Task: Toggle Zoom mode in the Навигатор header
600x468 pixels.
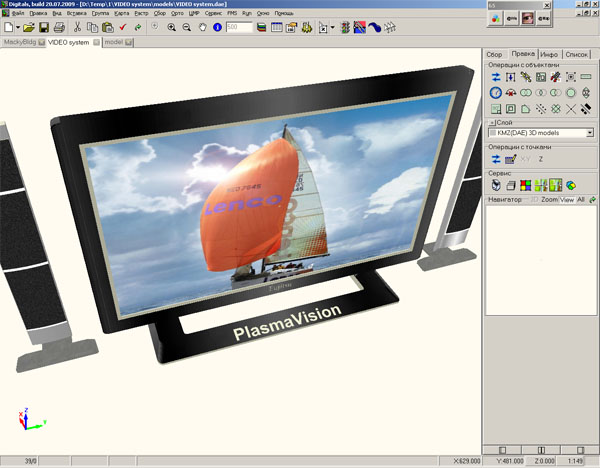Action: coord(549,200)
